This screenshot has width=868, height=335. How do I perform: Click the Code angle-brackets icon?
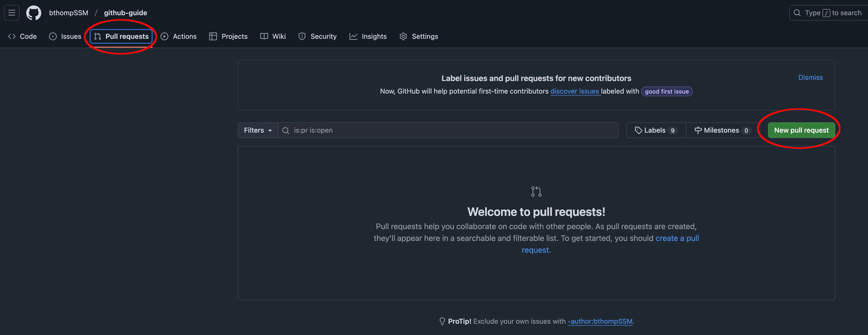coord(12,36)
